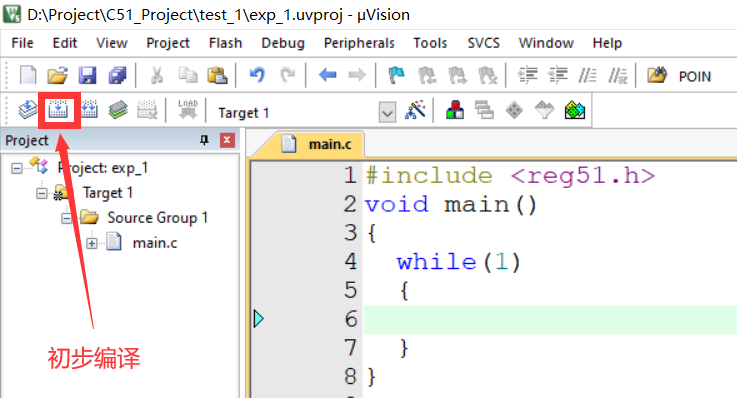Viewport: 737px width, 398px height.
Task: Collapse the Source Group 1 node
Action: 66,219
